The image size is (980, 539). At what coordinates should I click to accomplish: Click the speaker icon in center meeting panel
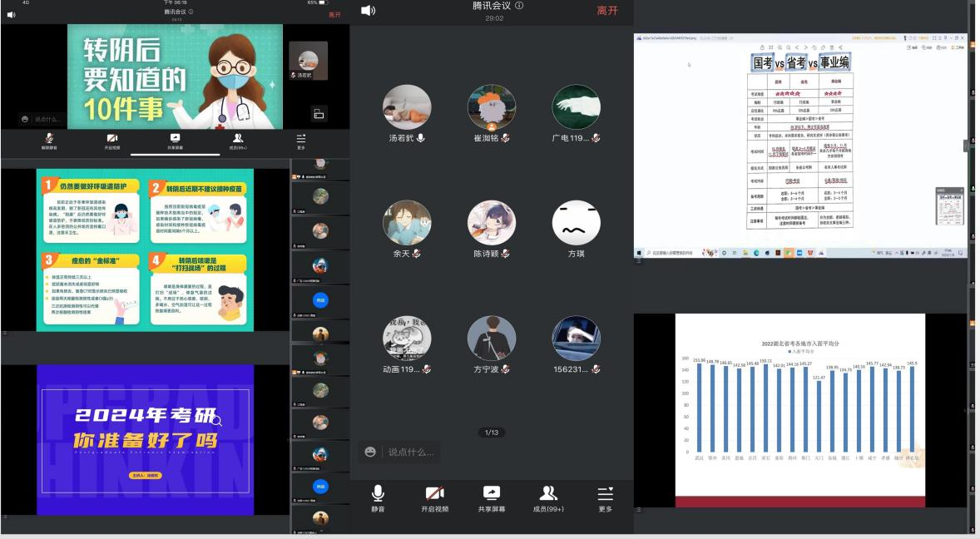pos(368,10)
